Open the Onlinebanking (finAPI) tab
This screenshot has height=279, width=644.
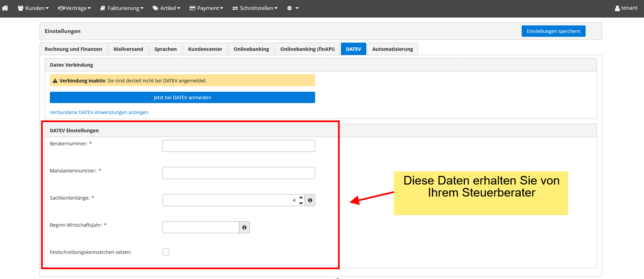click(307, 49)
